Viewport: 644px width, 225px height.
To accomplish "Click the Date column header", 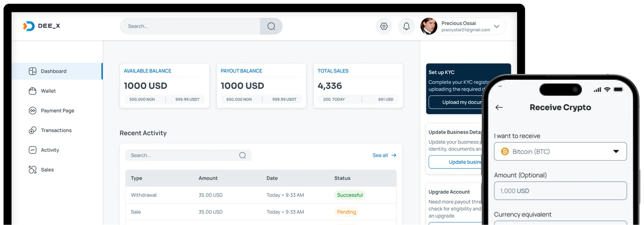I will (272, 178).
